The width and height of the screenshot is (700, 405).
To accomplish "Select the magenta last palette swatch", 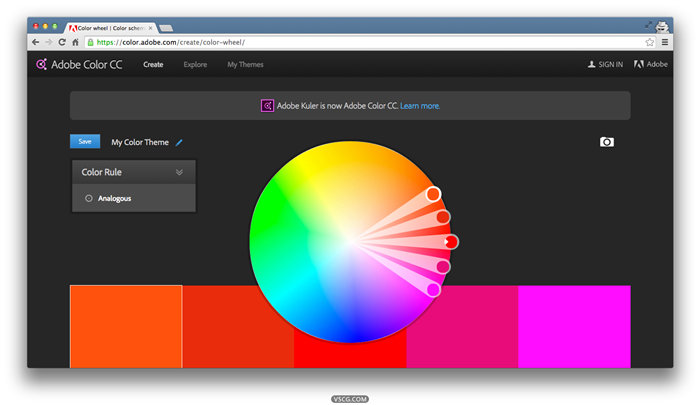I will (x=574, y=326).
